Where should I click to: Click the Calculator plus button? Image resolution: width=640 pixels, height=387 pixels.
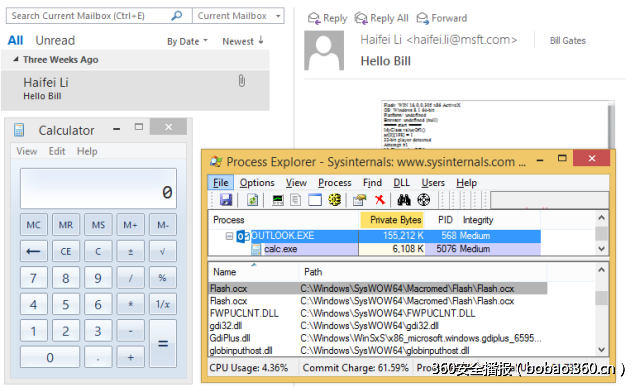click(131, 357)
